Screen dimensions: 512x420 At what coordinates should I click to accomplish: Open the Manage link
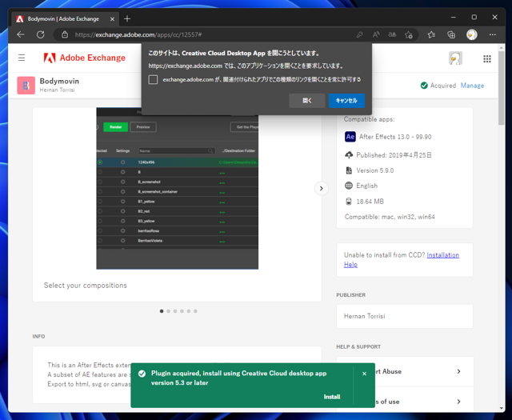tap(472, 86)
